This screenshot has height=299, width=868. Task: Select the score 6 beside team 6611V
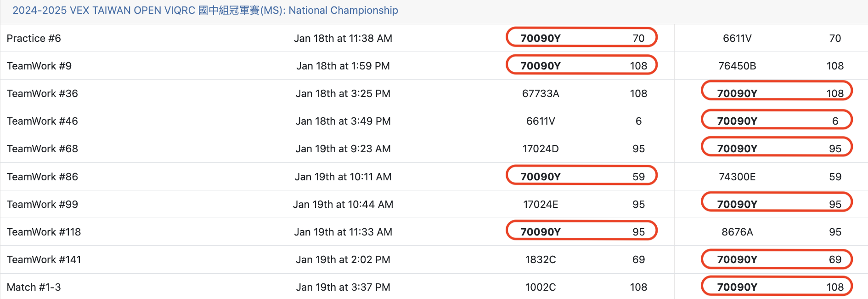pyautogui.click(x=638, y=121)
